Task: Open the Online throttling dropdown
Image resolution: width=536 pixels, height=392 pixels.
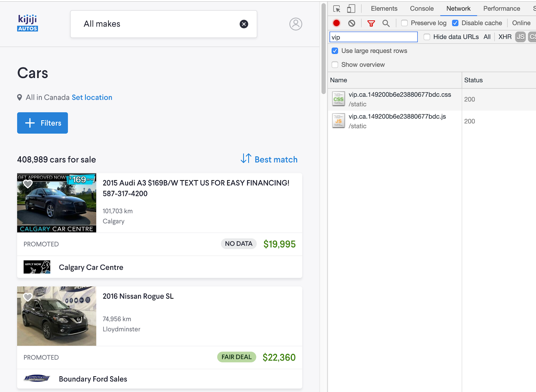Action: coord(521,23)
